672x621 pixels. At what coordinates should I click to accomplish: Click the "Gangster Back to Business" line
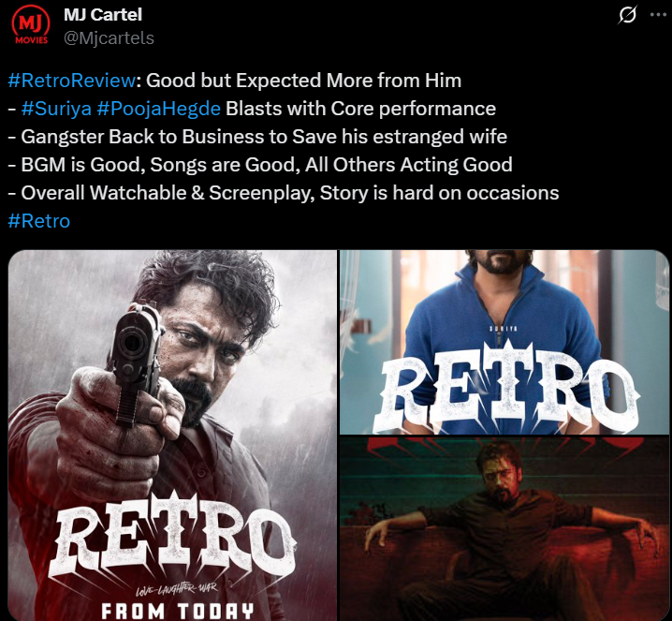tap(257, 137)
